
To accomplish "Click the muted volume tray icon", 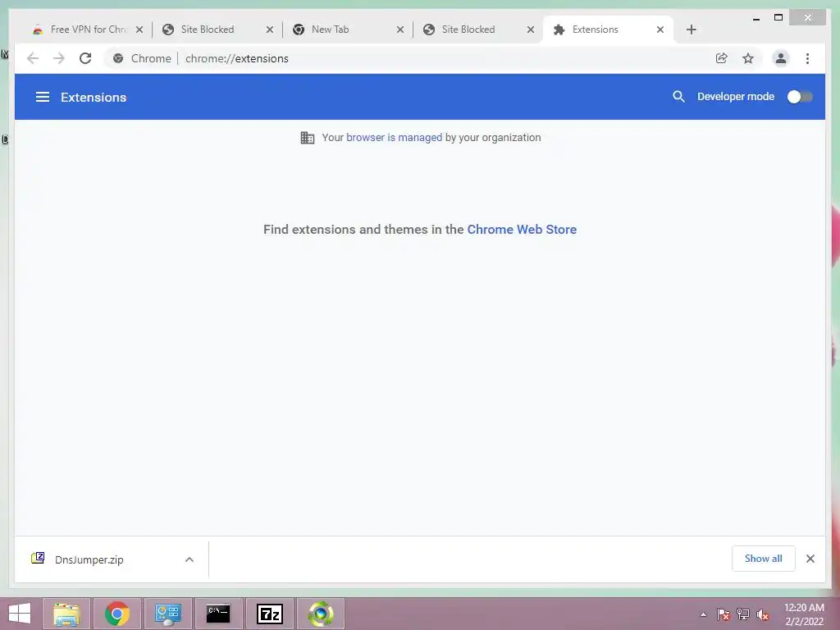I will [763, 614].
